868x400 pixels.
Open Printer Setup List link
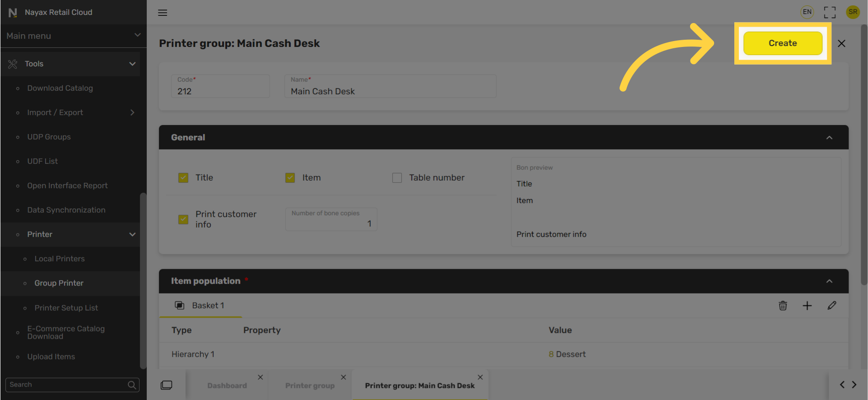pos(66,308)
